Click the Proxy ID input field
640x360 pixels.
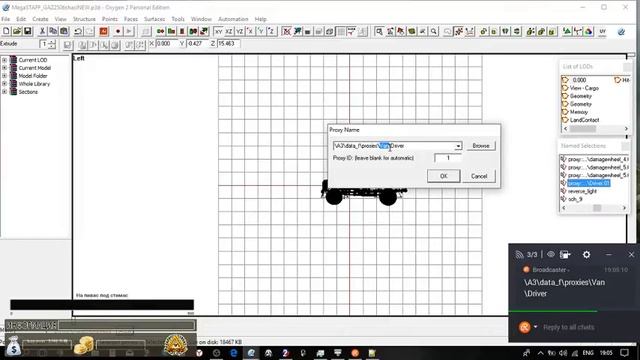448,158
